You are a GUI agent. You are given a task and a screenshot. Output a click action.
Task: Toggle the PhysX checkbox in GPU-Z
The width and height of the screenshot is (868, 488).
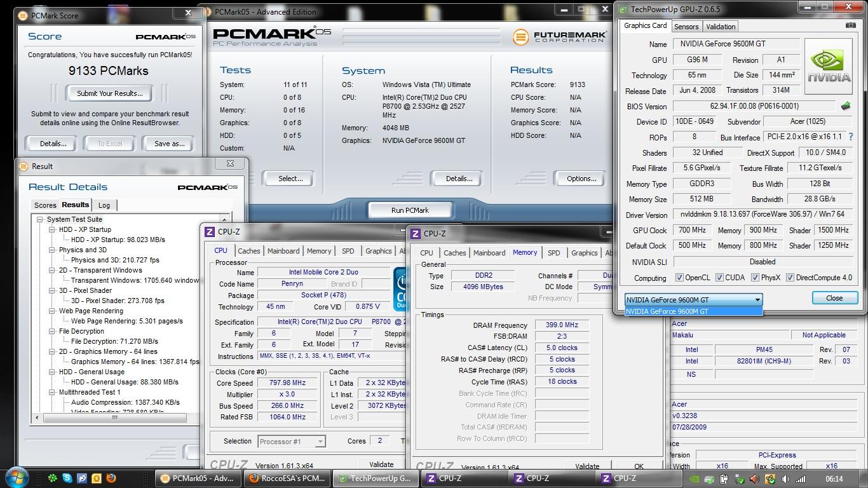tap(755, 278)
